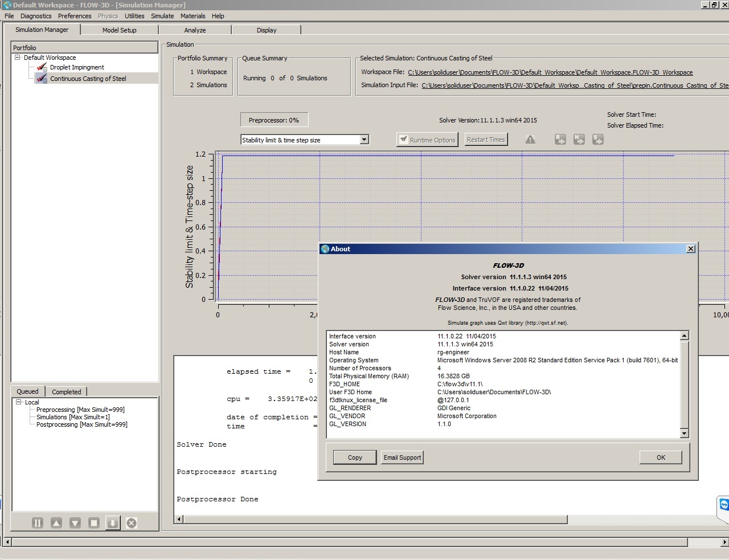
Task: Switch to the Model Setup tab
Action: tap(119, 30)
